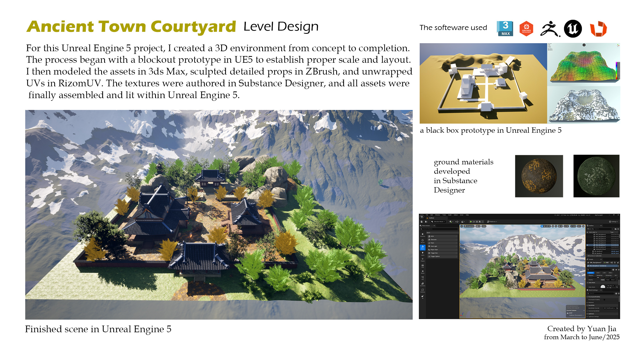Toggle the Precompute Visibility checkbox

[604, 300]
